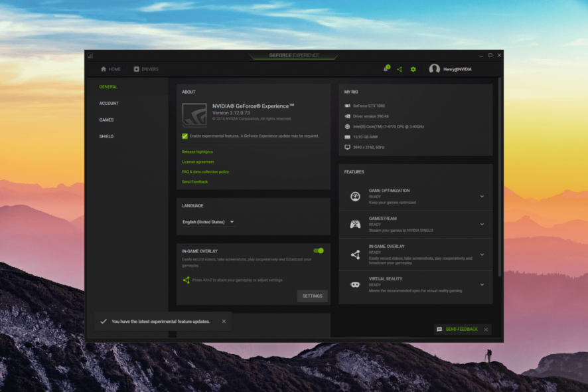
Task: Click the GeForce Experience logo thumbnail
Action: coord(194,115)
